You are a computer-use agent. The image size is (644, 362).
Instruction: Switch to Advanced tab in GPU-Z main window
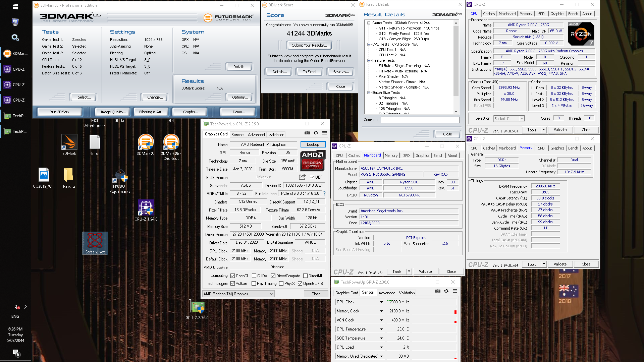point(256,134)
